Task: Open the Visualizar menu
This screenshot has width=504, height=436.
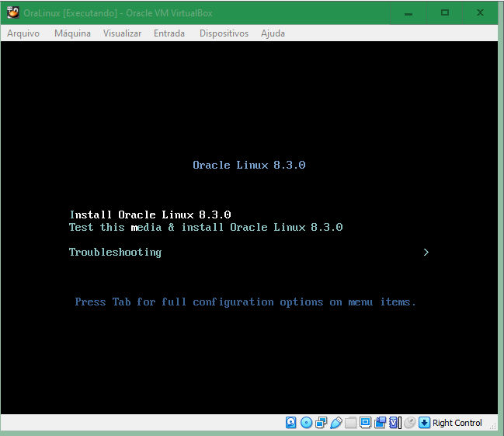Action: coord(122,33)
